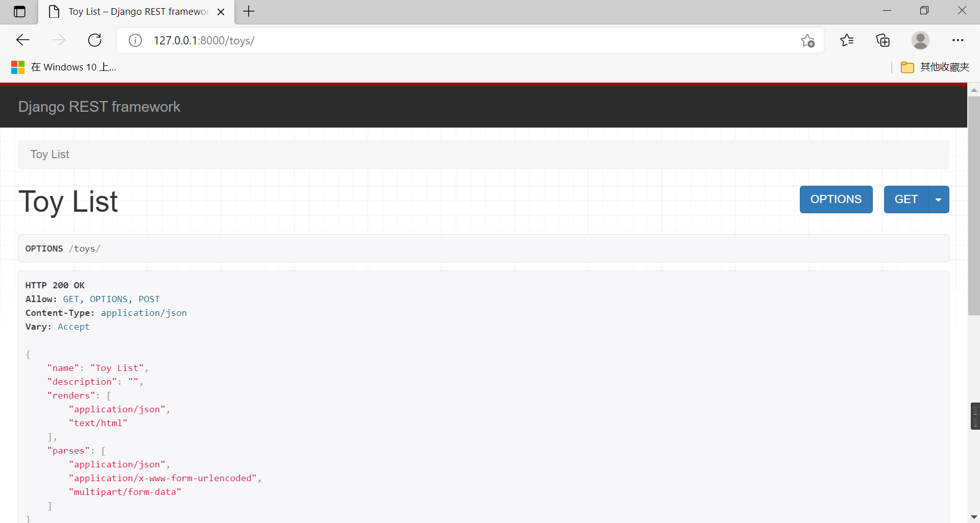This screenshot has height=523, width=980.
Task: Click "application/x-www-form-urlencoded" in the response
Action: pyautogui.click(x=163, y=478)
